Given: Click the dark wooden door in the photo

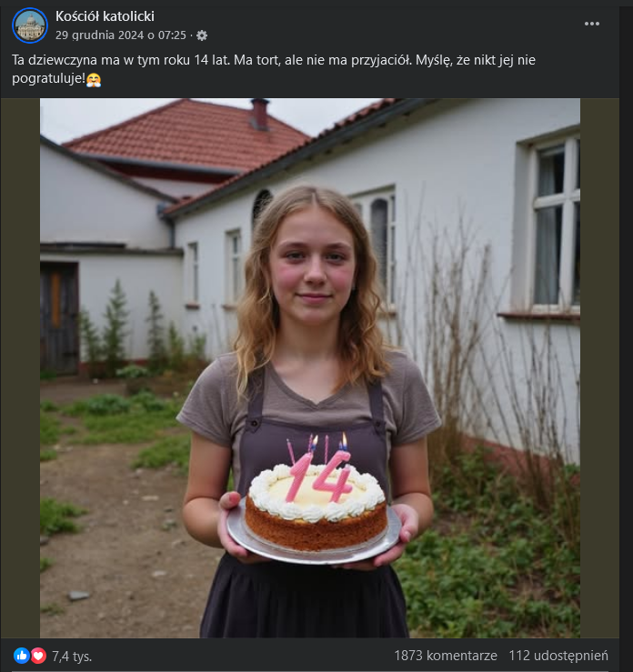Looking at the screenshot, I should pos(59,317).
